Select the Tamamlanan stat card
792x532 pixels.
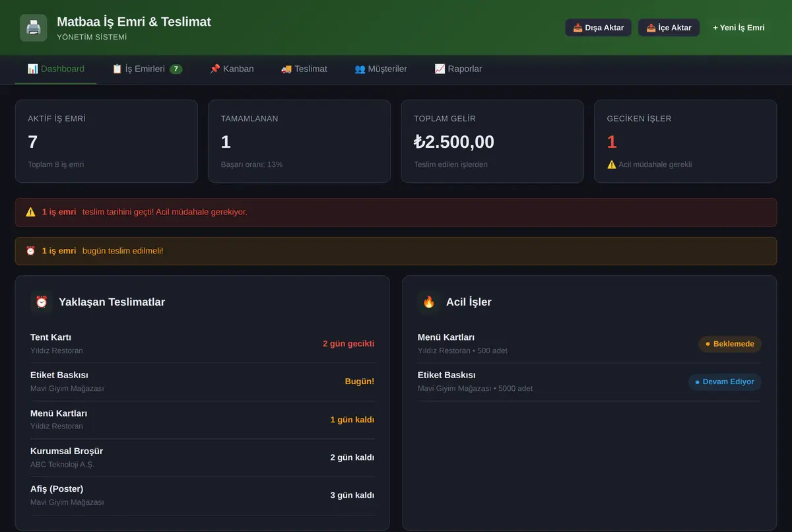point(299,141)
